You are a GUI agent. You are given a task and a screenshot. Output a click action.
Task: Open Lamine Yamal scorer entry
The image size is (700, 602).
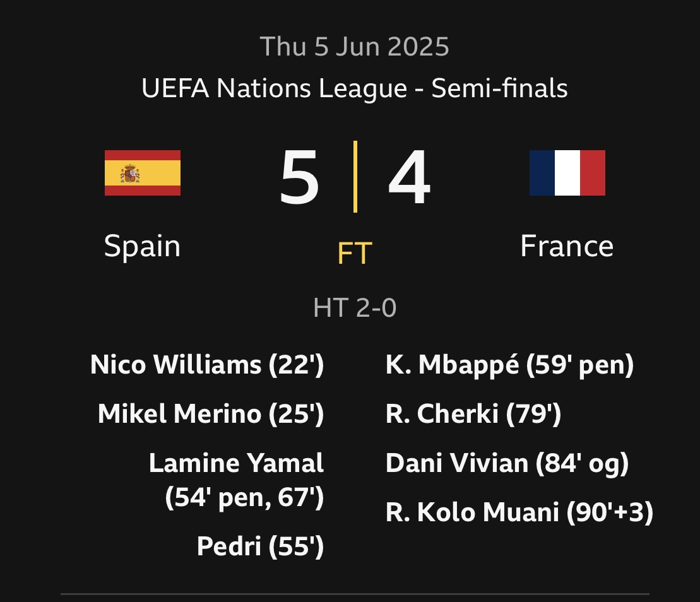point(236,463)
